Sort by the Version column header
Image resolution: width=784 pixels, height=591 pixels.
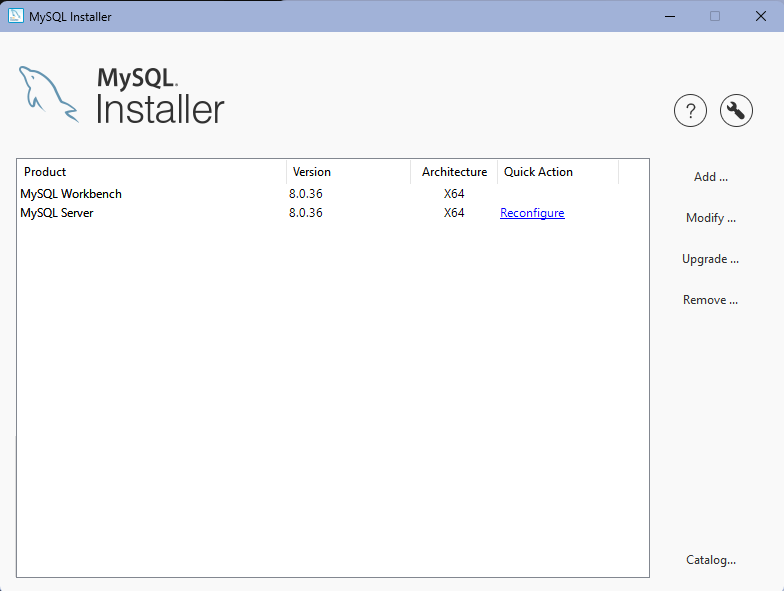tap(348, 172)
